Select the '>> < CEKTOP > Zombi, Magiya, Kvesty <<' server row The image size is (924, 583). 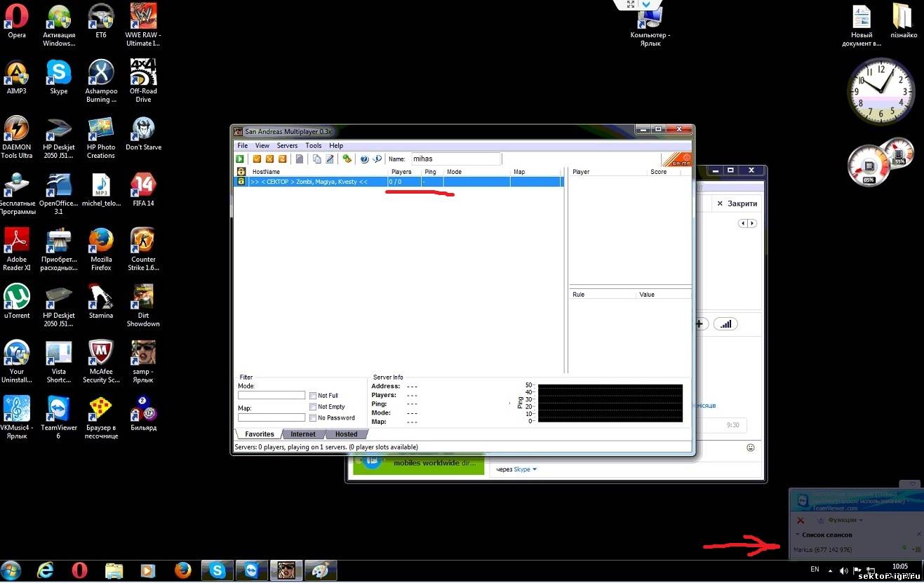click(400, 182)
